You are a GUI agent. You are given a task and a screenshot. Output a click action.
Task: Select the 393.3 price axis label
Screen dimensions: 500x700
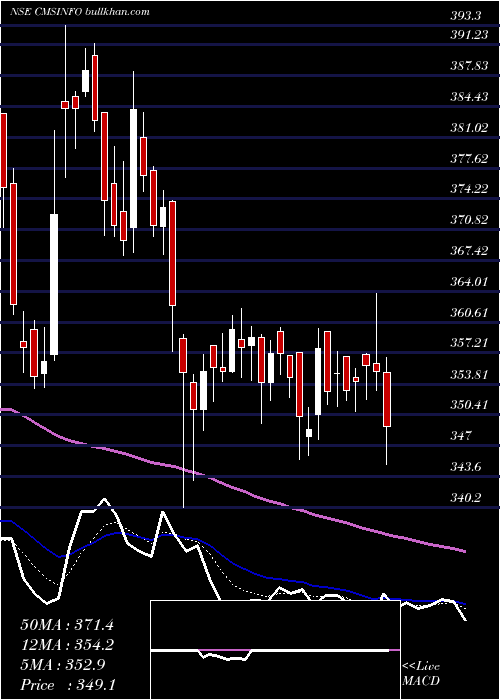466,16
